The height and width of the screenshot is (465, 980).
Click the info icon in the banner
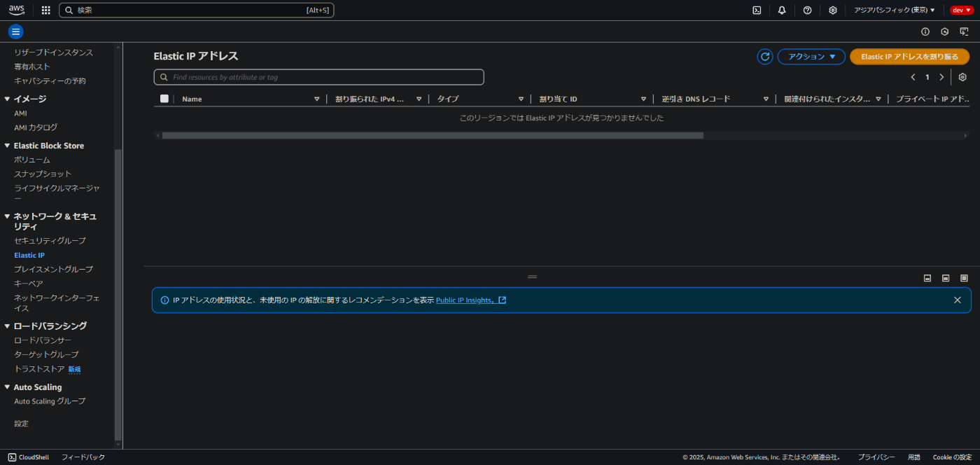pos(165,300)
